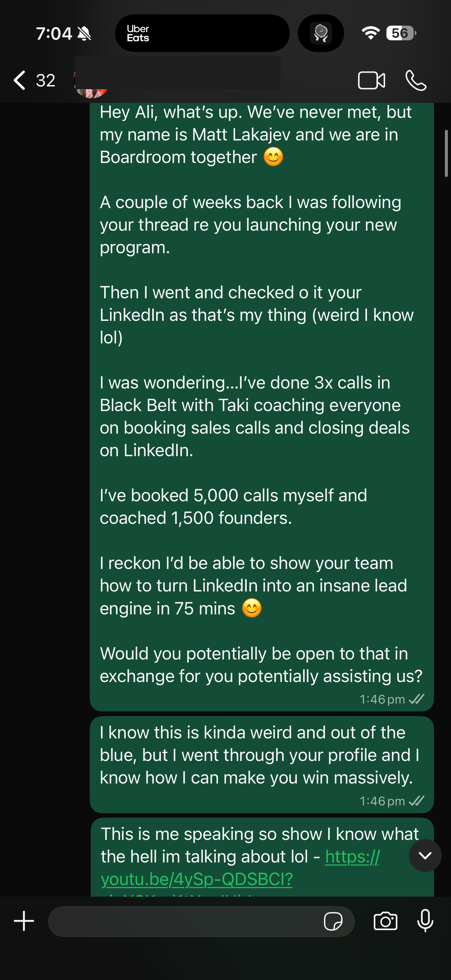
Task: Tap the Wi-Fi status indicator
Action: tap(370, 33)
